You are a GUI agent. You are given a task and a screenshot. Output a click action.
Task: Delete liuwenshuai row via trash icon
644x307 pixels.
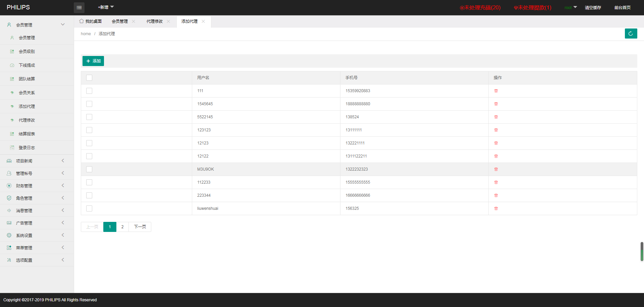click(x=496, y=208)
